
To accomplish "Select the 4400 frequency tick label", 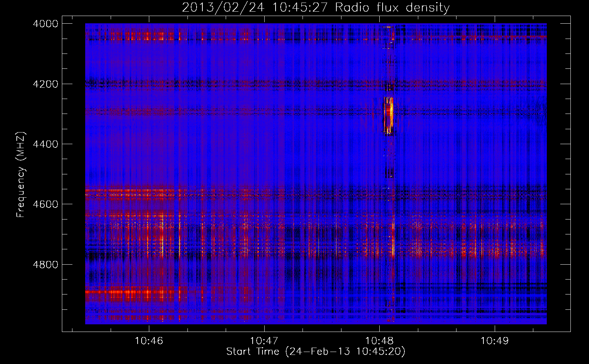I will 46,144.
